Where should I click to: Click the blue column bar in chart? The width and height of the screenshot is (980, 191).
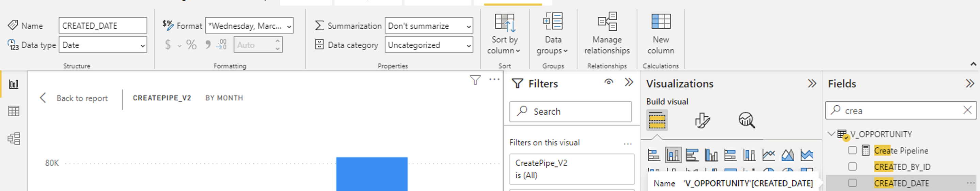[372, 174]
